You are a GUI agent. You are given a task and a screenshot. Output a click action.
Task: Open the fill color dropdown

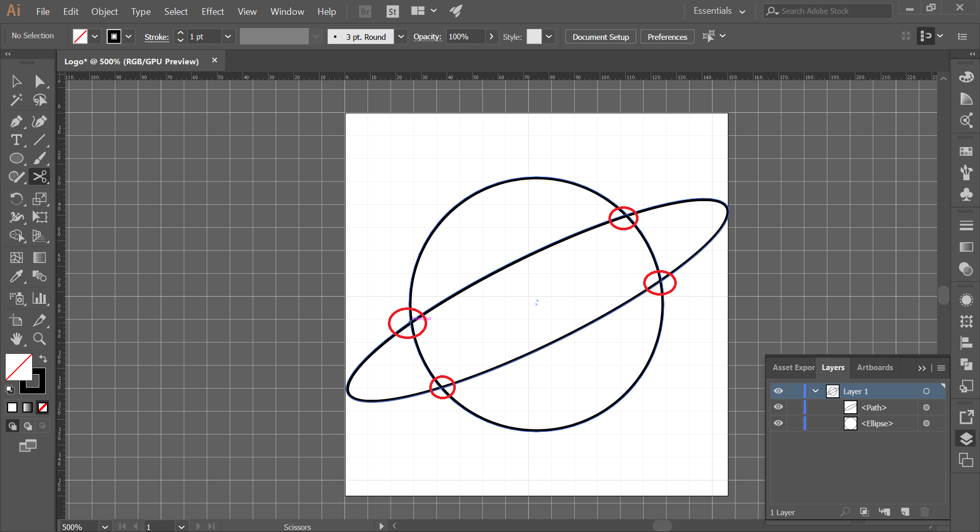click(x=95, y=36)
